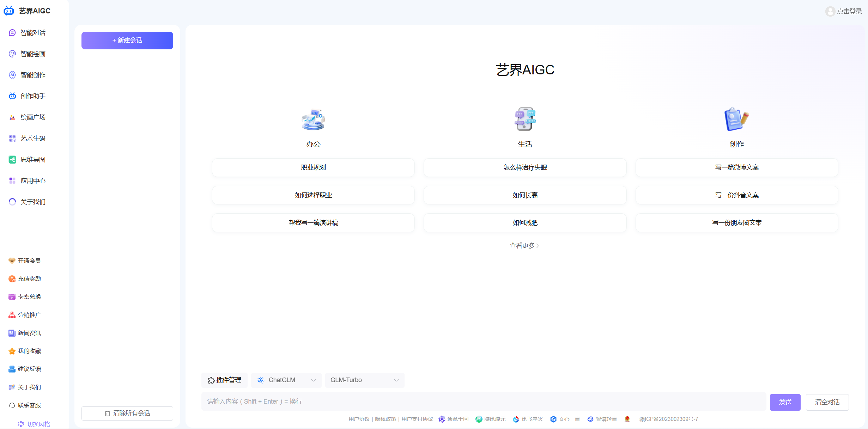Open the 开通会员 membership page
868x429 pixels.
point(29,261)
